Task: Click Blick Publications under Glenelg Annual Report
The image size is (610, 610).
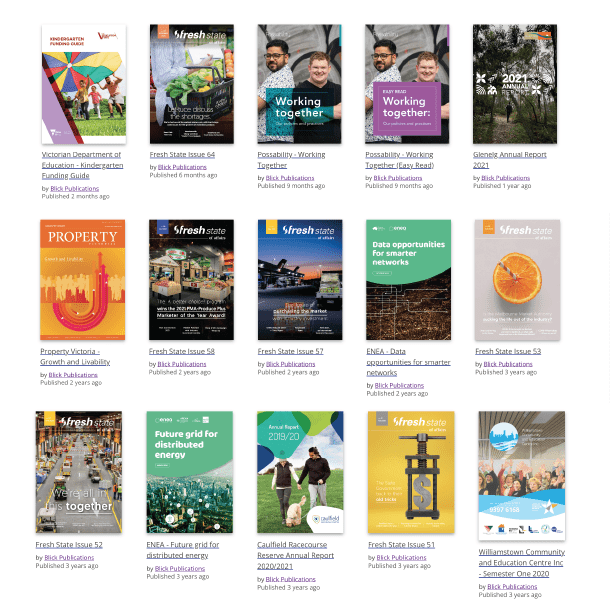Action: pos(505,178)
